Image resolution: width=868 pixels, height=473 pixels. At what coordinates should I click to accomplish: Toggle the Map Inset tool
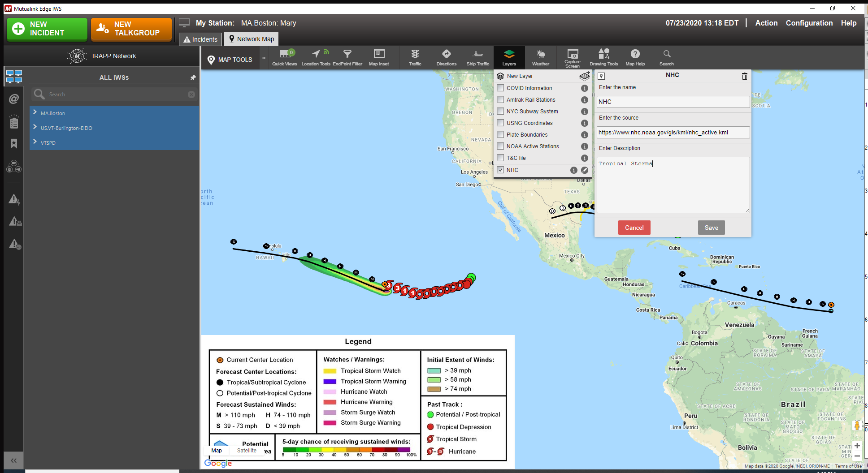(x=379, y=58)
